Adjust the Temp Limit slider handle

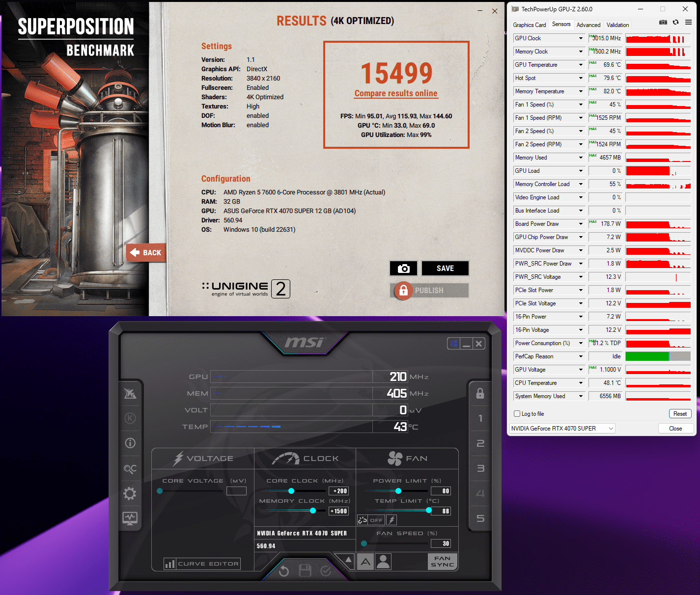(x=429, y=511)
